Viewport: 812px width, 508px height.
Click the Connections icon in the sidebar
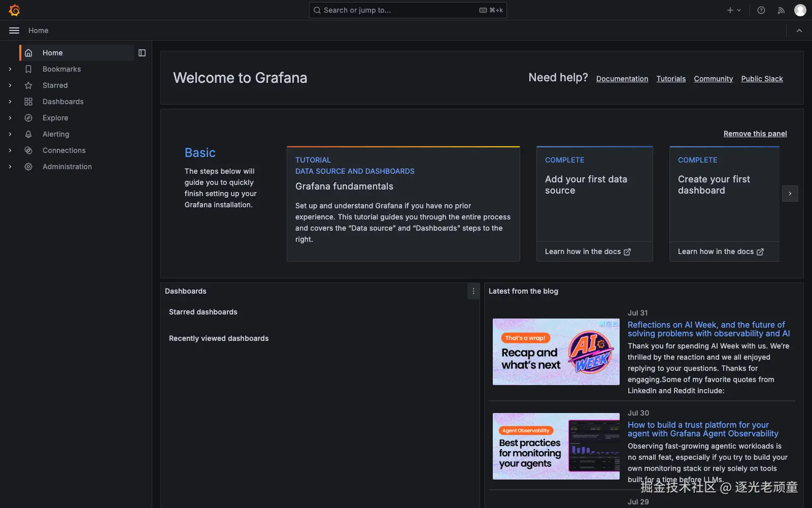point(28,150)
